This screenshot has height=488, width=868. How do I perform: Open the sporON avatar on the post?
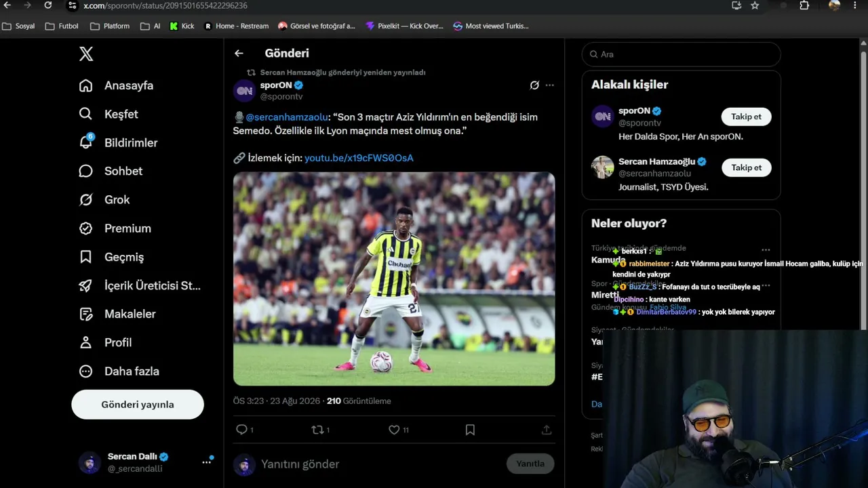point(244,91)
